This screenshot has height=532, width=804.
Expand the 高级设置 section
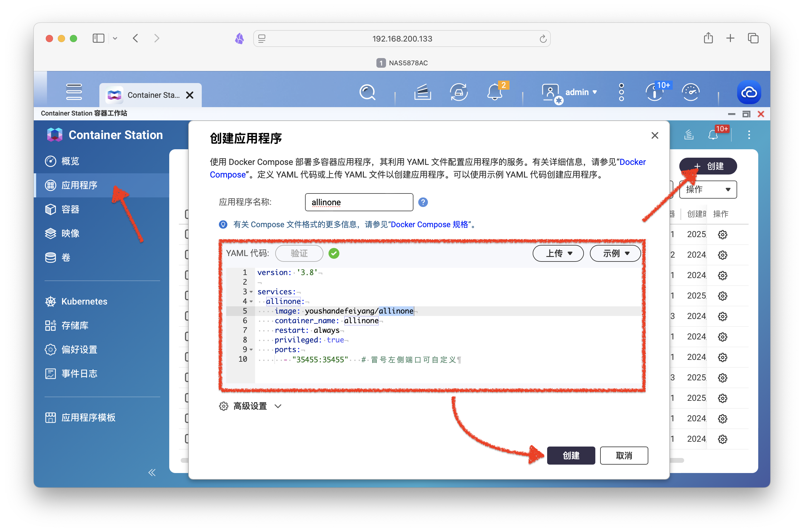point(250,406)
